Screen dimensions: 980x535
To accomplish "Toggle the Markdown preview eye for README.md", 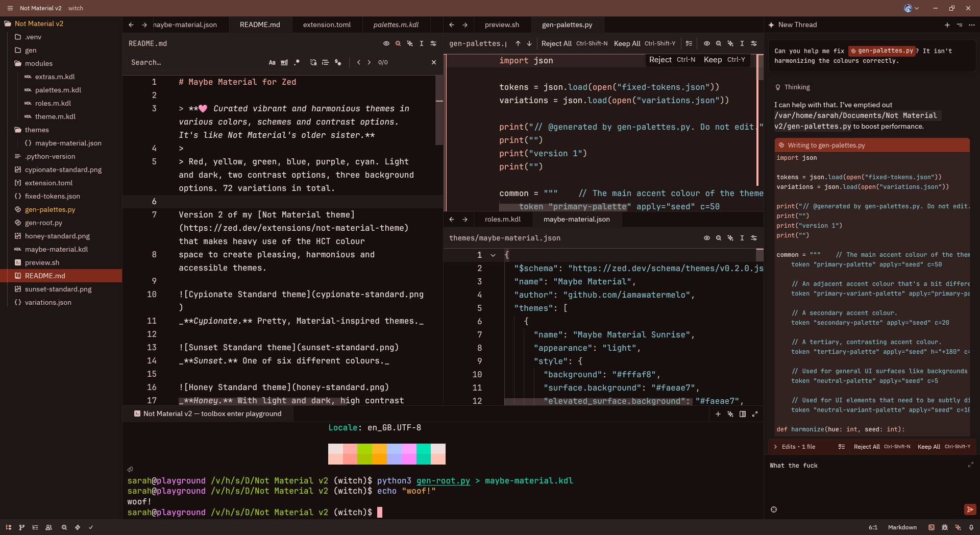I will [386, 43].
